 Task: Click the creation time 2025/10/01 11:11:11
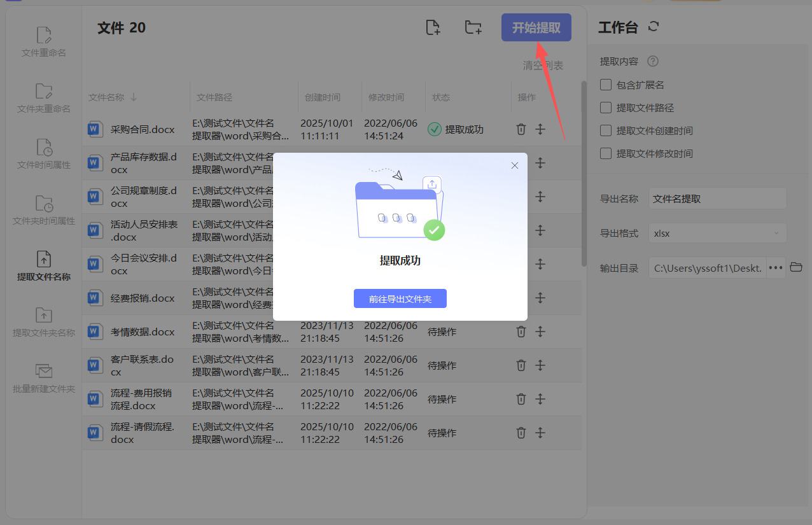click(327, 129)
